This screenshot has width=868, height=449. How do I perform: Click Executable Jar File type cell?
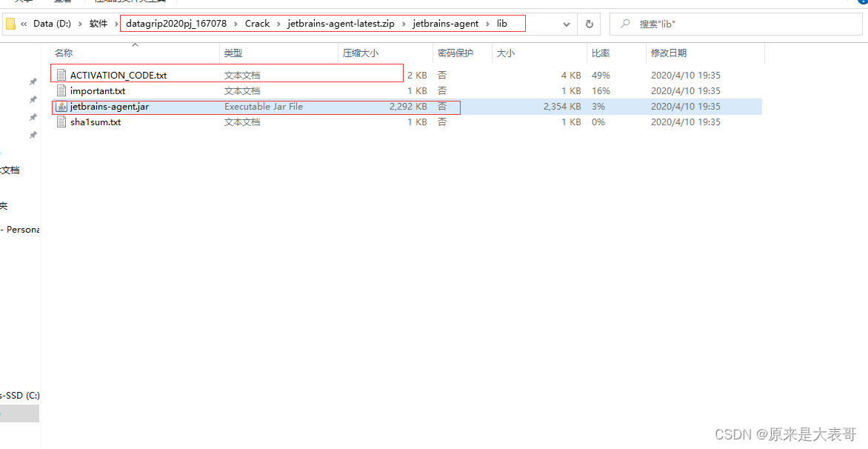[x=264, y=106]
